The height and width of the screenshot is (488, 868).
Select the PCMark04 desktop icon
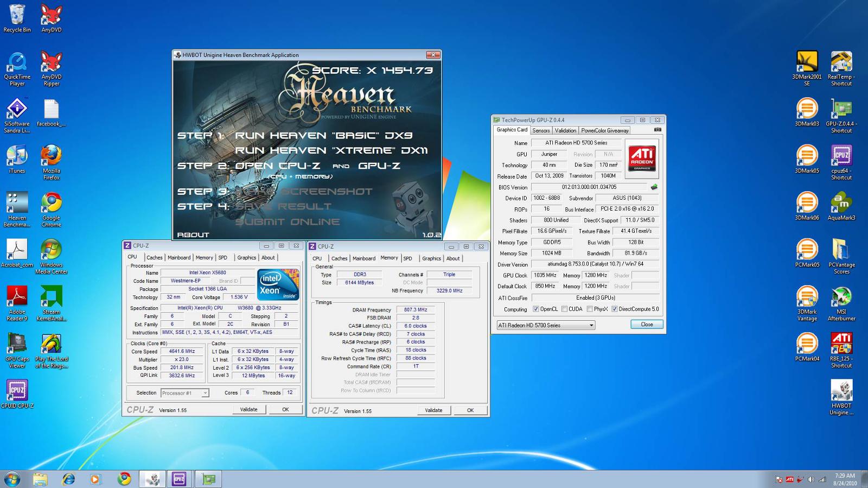pos(807,347)
